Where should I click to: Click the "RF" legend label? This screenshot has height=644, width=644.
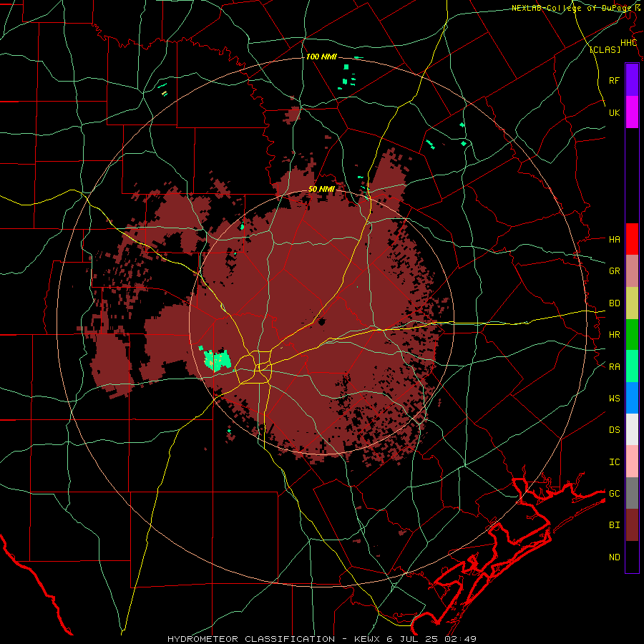614,80
